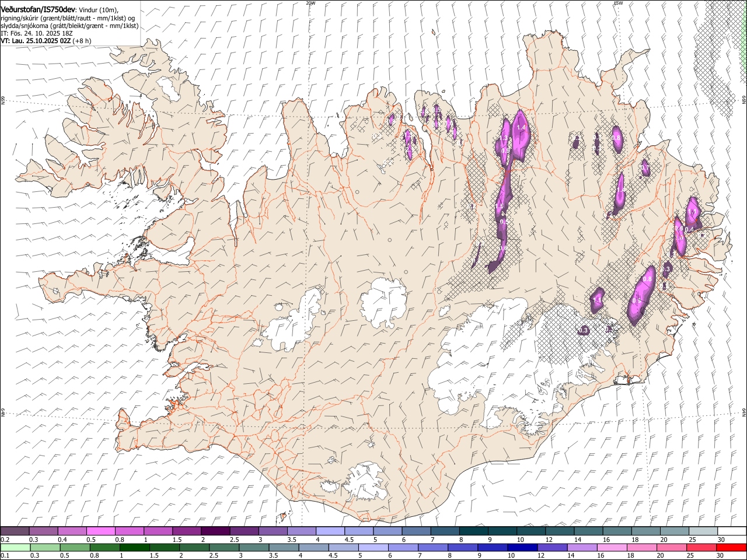
Task: Select the snow legend swatch beginning at 3
Action: tap(273, 531)
